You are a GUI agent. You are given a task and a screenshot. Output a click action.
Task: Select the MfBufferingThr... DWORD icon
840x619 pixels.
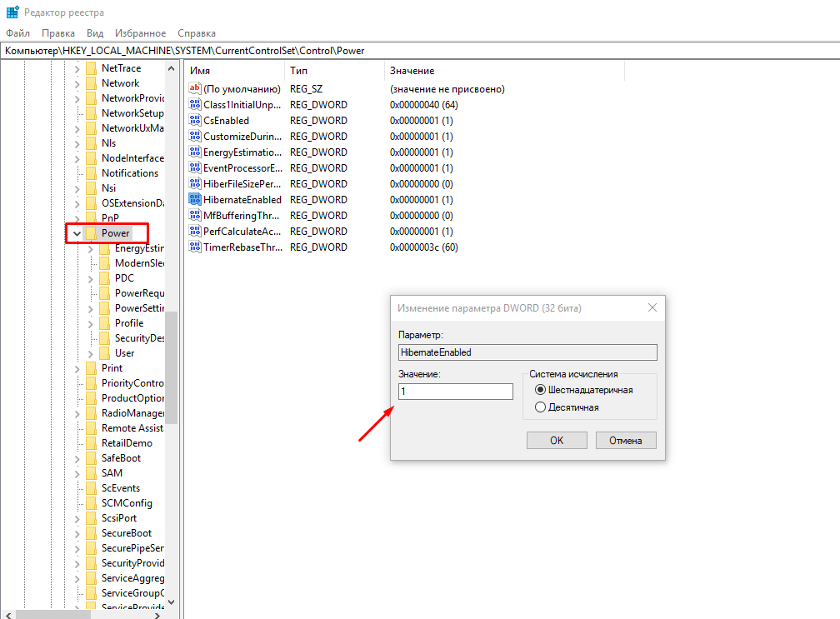[x=195, y=215]
